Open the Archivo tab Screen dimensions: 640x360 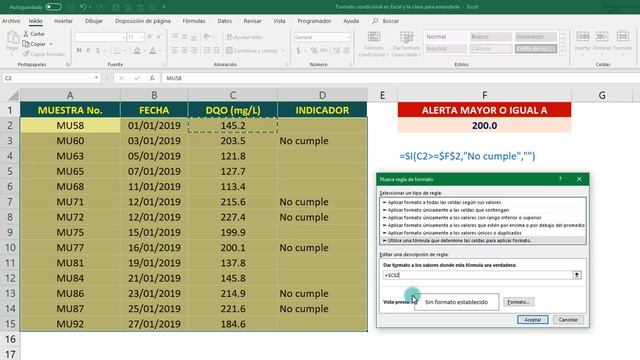tap(11, 21)
